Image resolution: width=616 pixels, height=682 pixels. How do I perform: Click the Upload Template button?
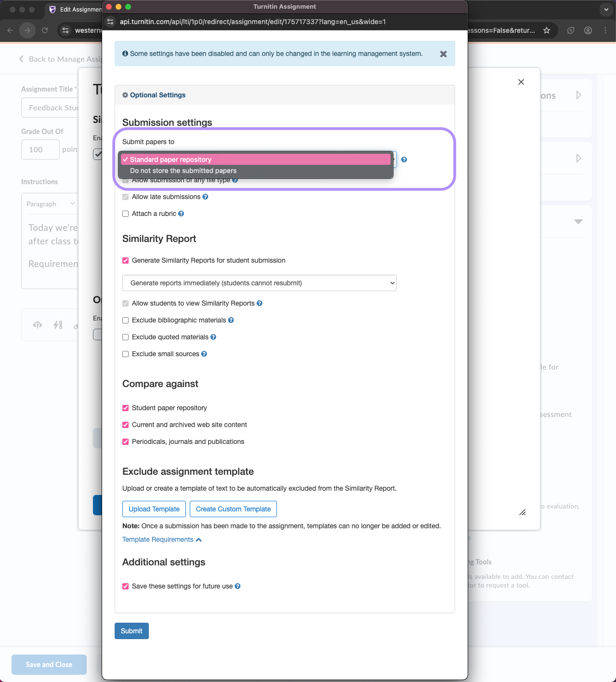[x=154, y=509]
